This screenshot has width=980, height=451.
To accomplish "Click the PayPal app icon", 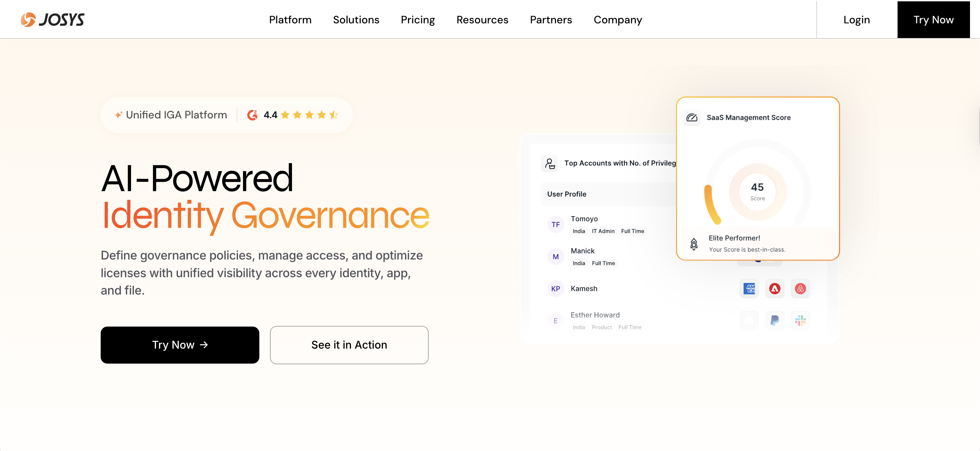I will click(775, 321).
